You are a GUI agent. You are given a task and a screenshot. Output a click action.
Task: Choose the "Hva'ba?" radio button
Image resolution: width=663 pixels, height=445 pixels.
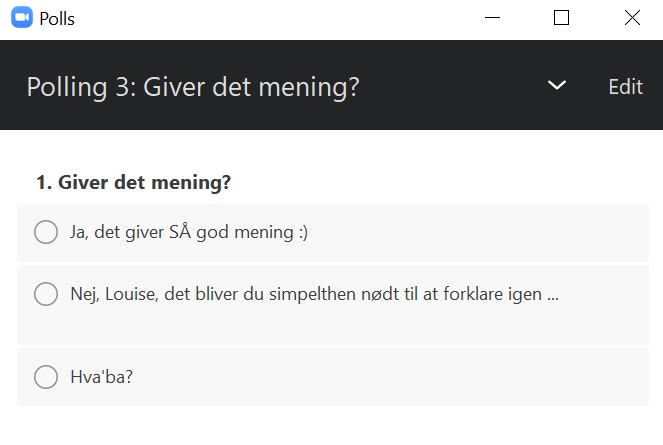pyautogui.click(x=46, y=377)
